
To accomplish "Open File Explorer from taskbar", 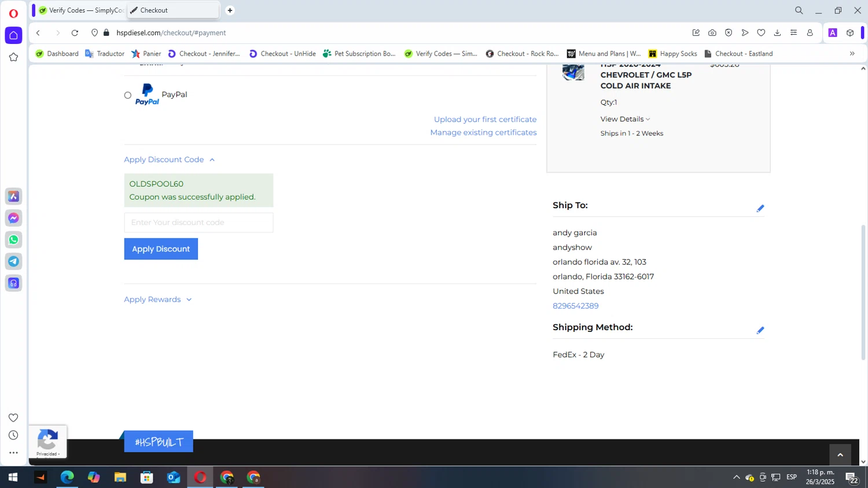I will tap(120, 478).
